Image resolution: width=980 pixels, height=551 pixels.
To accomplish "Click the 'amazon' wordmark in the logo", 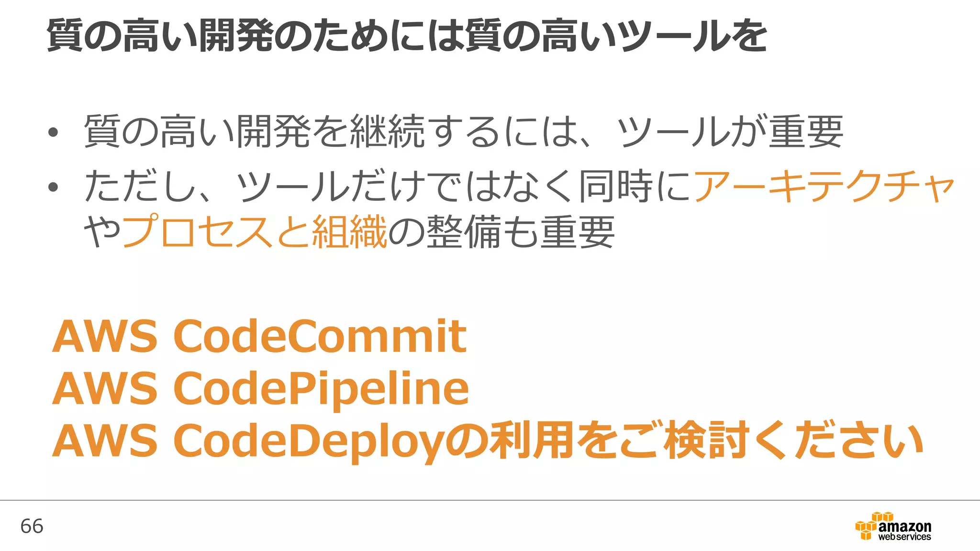I will point(904,527).
